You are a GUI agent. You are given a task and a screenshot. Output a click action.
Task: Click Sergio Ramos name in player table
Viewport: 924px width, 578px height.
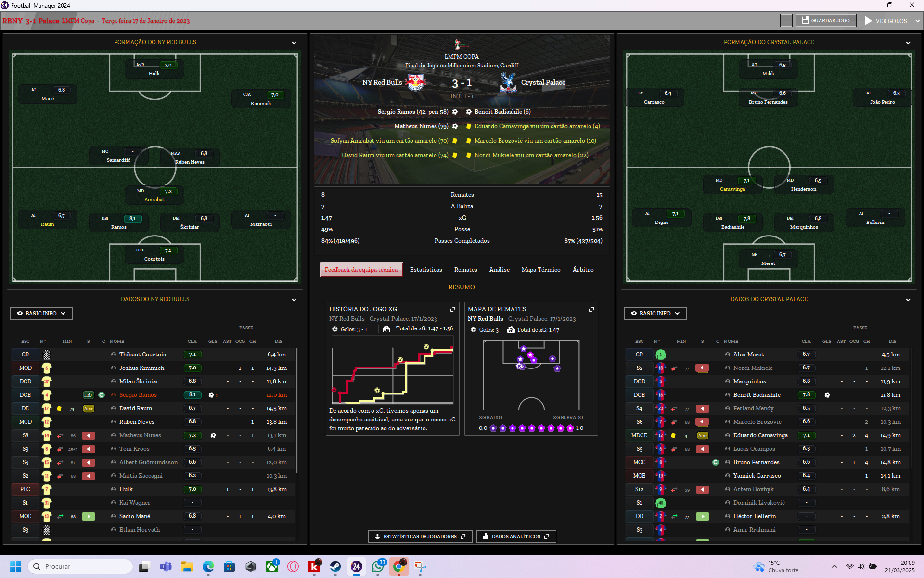(x=138, y=395)
